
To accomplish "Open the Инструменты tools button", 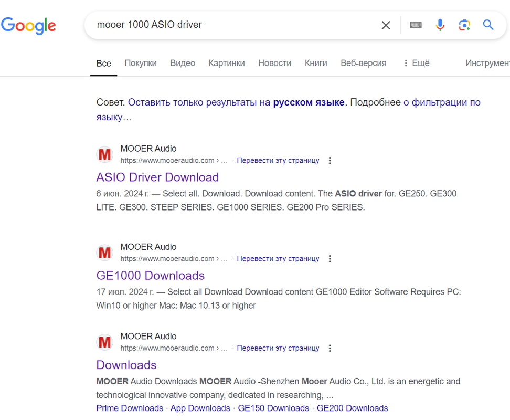I will pos(487,63).
